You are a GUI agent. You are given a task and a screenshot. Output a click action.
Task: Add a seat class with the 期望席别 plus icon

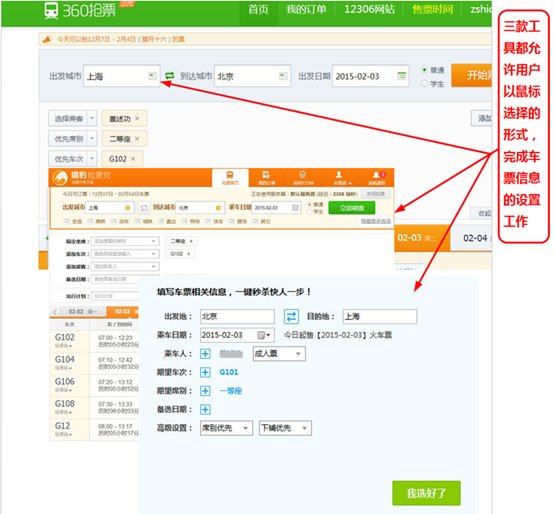tap(205, 391)
